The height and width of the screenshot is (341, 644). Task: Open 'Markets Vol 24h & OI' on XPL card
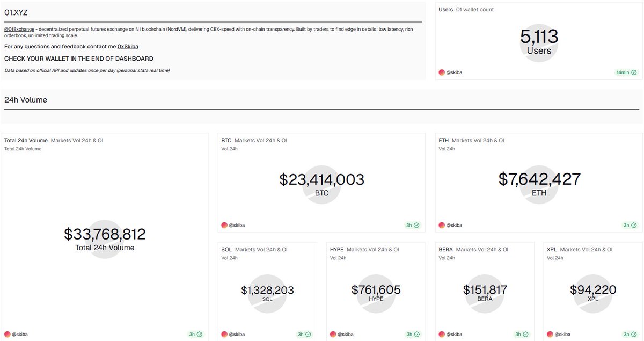coord(586,250)
